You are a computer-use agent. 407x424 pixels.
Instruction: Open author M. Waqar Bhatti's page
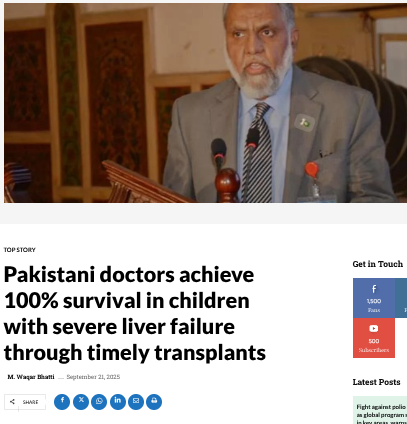pyautogui.click(x=31, y=377)
